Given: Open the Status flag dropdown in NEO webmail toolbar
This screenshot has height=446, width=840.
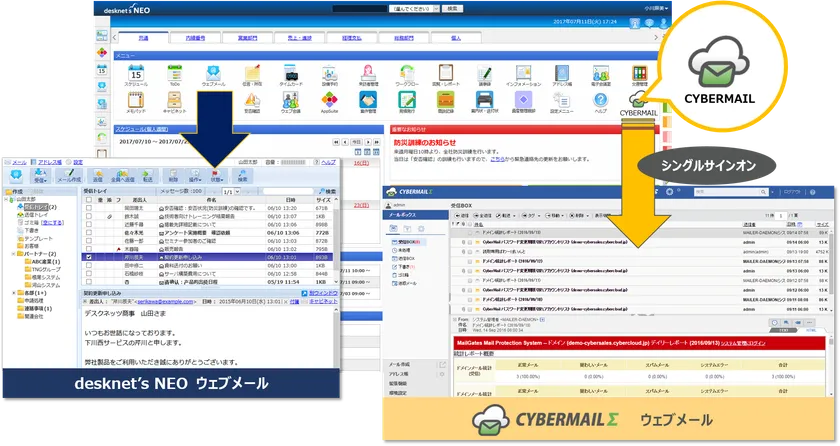Looking at the screenshot, I should (216, 176).
